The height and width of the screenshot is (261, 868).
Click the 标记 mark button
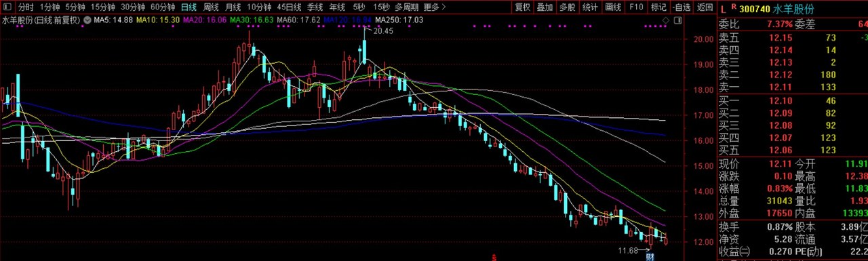click(x=658, y=7)
